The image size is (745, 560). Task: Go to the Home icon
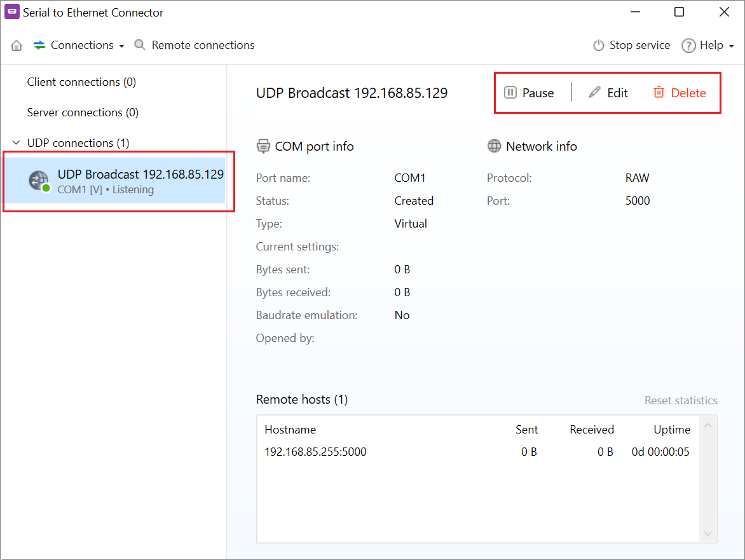click(x=17, y=46)
